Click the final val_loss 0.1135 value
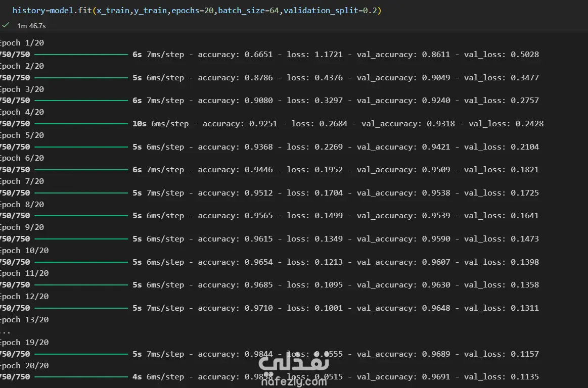 point(525,377)
